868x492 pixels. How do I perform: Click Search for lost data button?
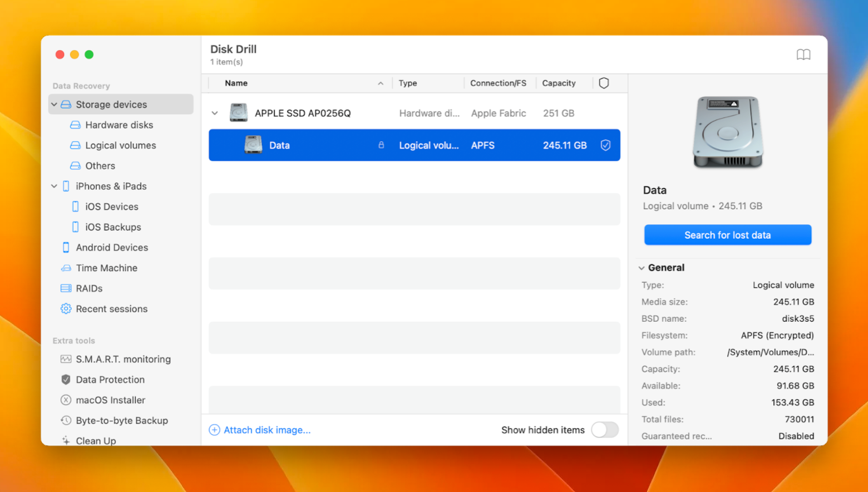(728, 235)
